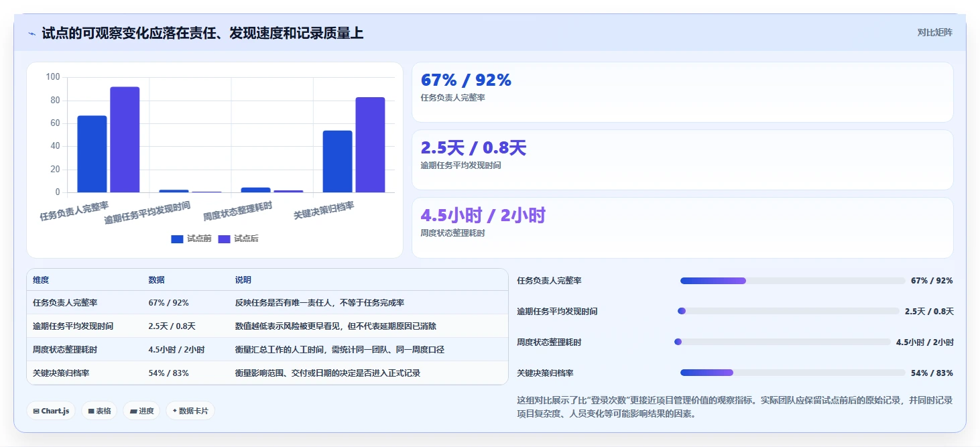This screenshot has width=980, height=447.
Task: Click the 试点后 bar for 任务负责人完整率
Action: (125, 140)
